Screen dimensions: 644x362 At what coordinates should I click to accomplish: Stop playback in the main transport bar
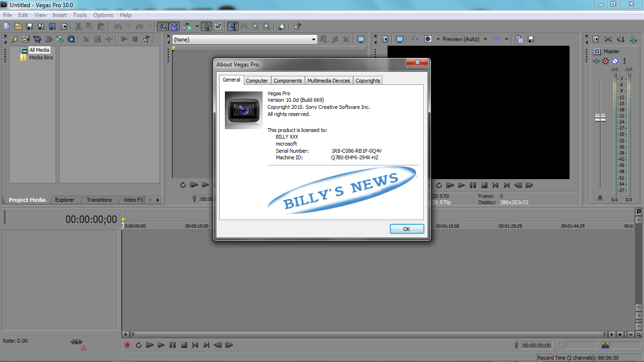pyautogui.click(x=184, y=345)
